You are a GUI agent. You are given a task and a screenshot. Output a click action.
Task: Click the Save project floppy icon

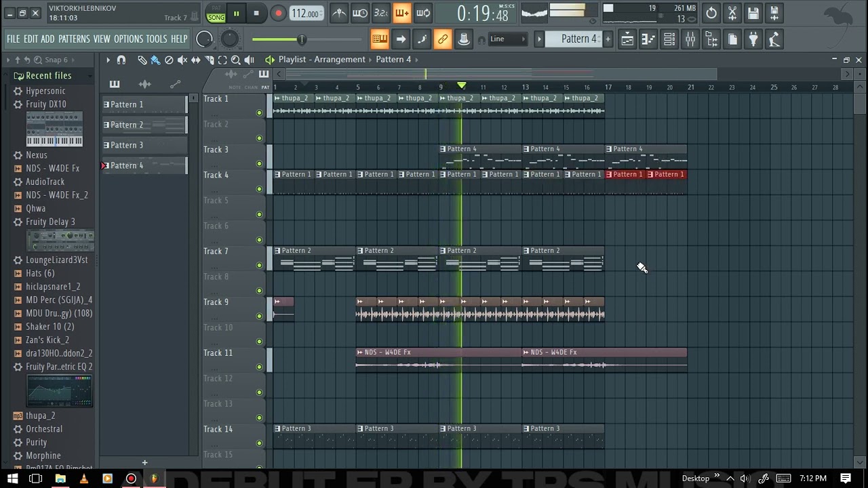pyautogui.click(x=753, y=13)
